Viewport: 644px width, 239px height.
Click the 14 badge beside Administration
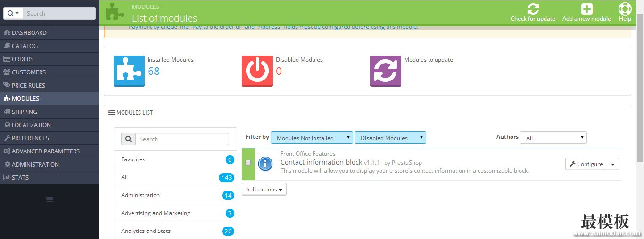(228, 195)
